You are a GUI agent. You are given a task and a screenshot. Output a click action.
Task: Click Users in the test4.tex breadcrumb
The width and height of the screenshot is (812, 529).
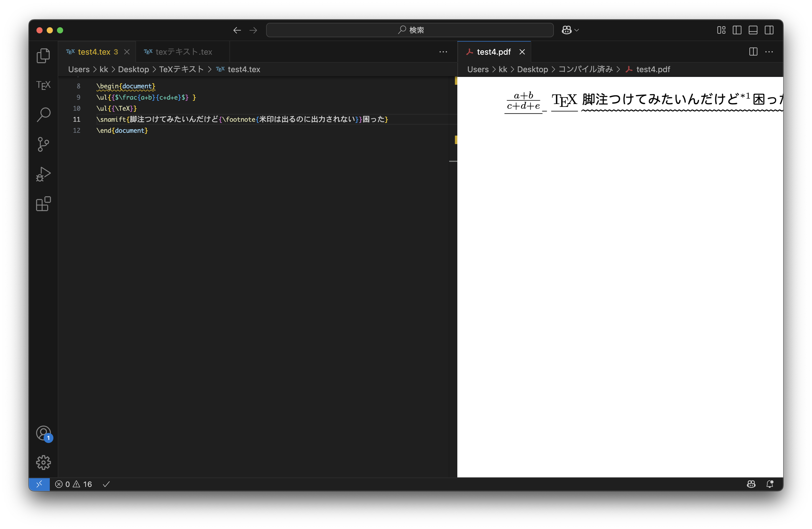pyautogui.click(x=79, y=69)
